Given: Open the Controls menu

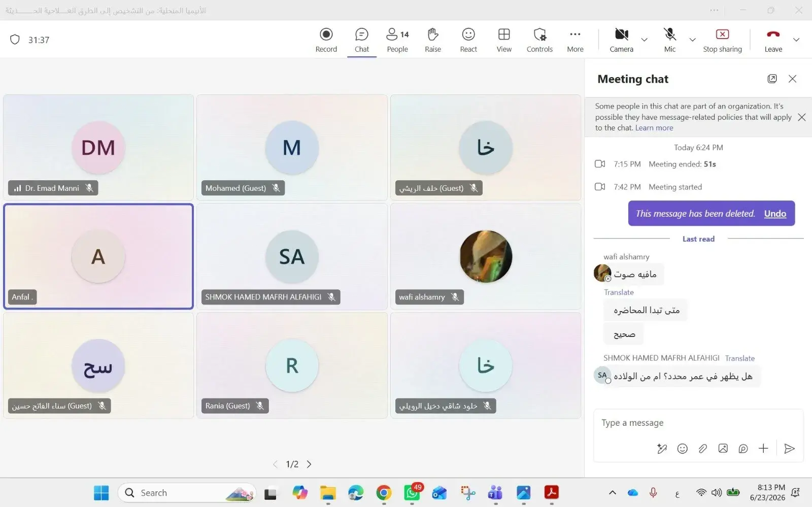Looking at the screenshot, I should (x=539, y=40).
